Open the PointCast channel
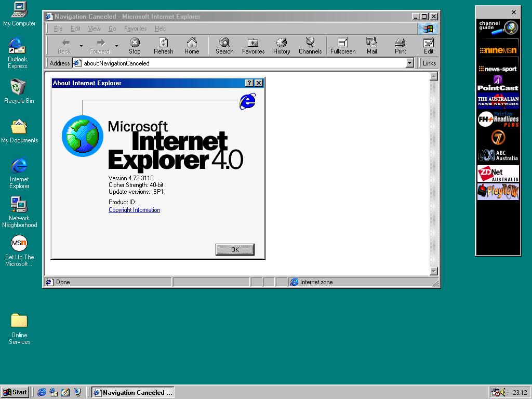 coord(498,84)
